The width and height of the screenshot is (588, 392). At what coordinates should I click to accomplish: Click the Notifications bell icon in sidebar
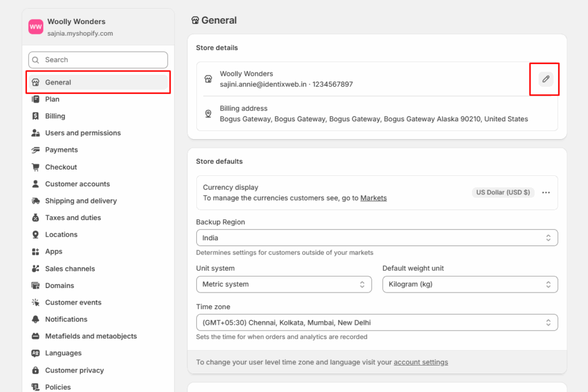(x=36, y=320)
